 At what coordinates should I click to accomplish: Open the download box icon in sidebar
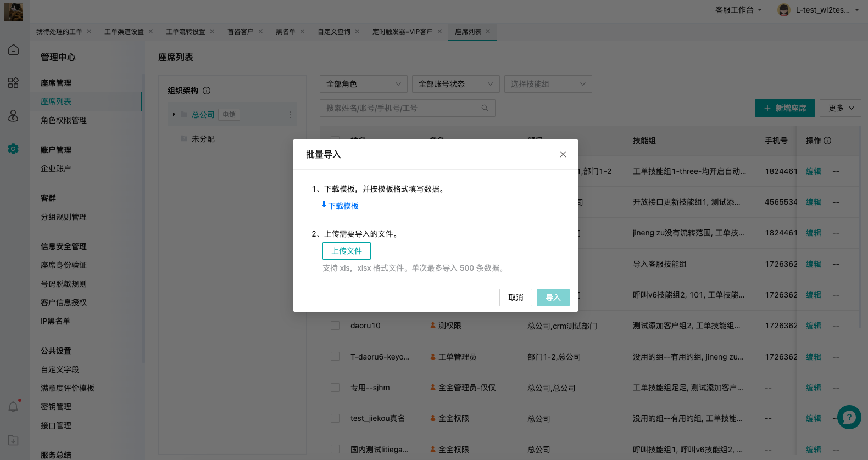[x=13, y=440]
